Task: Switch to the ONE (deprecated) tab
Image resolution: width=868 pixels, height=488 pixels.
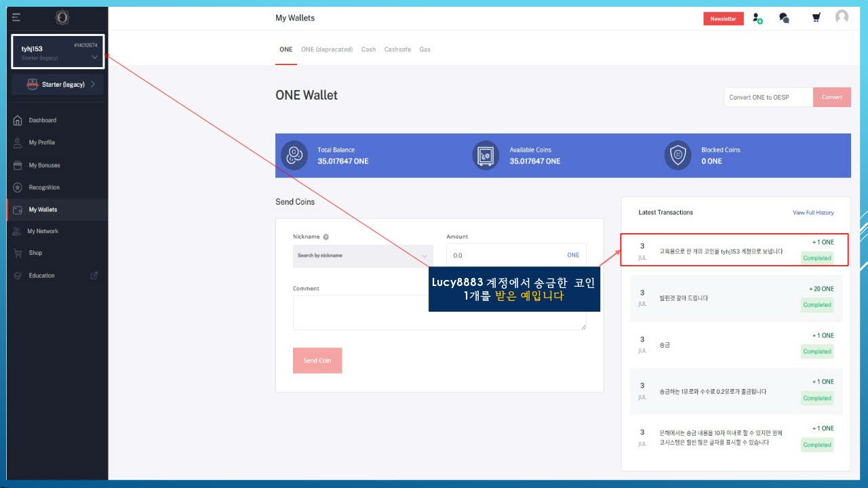Action: point(327,49)
